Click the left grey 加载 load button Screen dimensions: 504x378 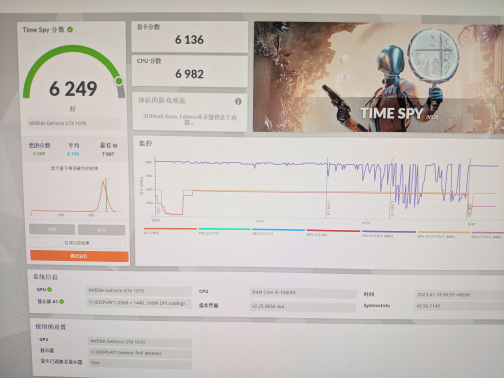[52, 229]
